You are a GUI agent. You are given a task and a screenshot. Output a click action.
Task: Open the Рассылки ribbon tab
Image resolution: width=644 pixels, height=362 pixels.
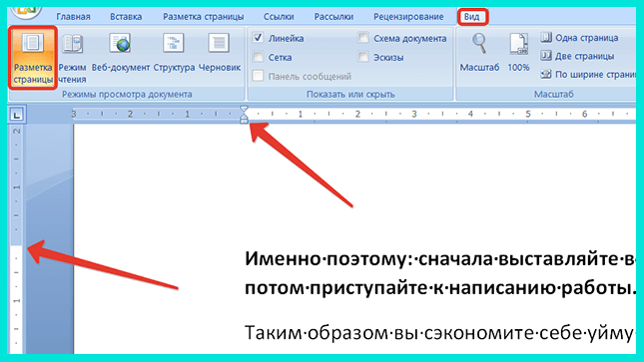[x=333, y=17]
